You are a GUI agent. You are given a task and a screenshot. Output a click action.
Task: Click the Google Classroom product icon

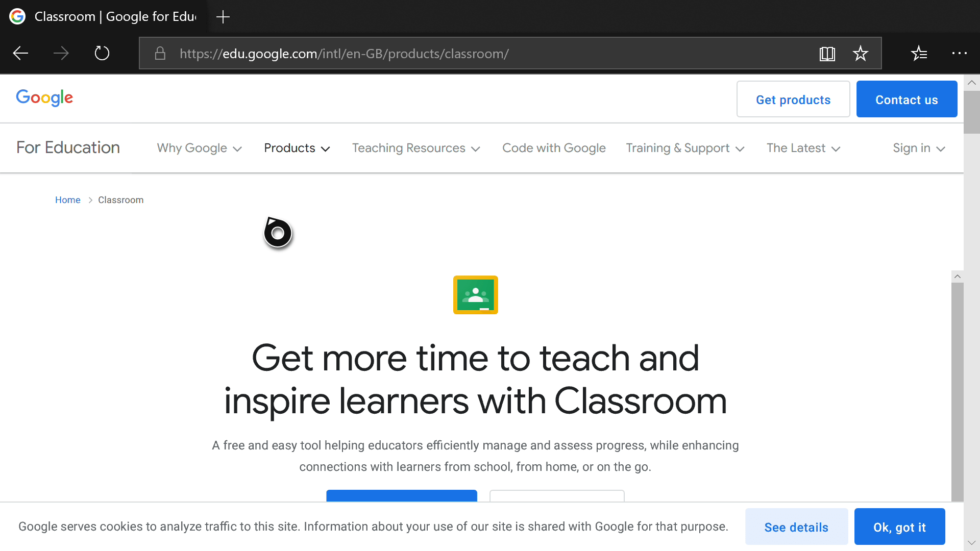point(476,295)
